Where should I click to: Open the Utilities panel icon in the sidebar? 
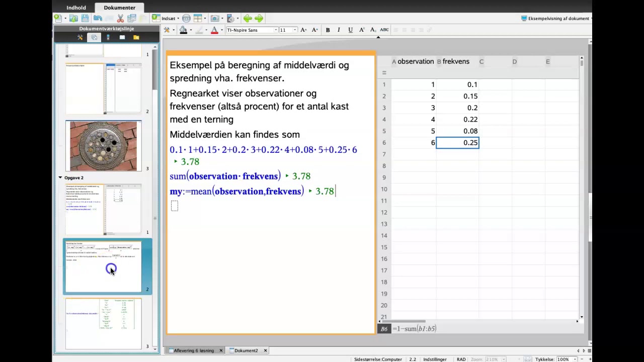(x=122, y=37)
